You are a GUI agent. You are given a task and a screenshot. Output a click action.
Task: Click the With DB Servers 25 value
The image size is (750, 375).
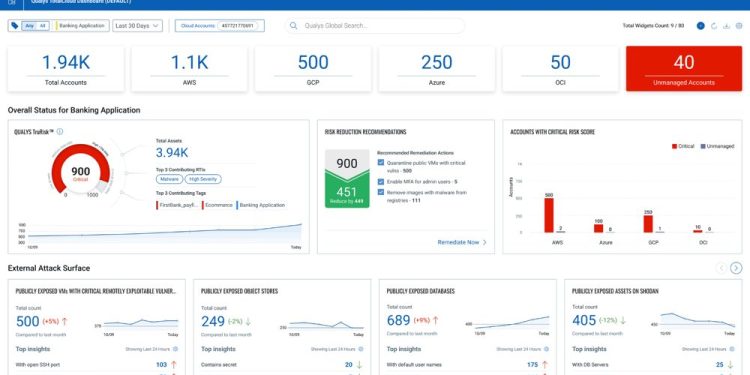coord(720,365)
